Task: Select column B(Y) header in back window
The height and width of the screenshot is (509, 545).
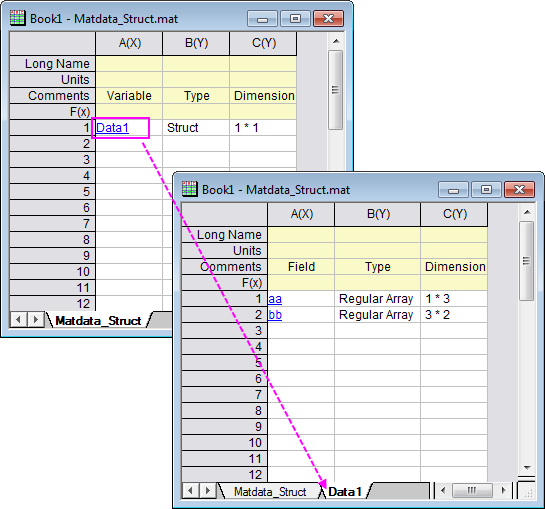Action: (x=196, y=43)
